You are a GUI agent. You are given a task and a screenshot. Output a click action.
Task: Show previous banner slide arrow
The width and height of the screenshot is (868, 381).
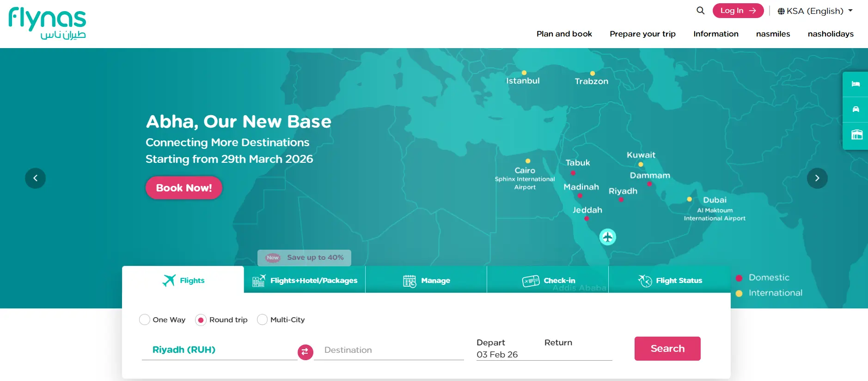[35, 178]
